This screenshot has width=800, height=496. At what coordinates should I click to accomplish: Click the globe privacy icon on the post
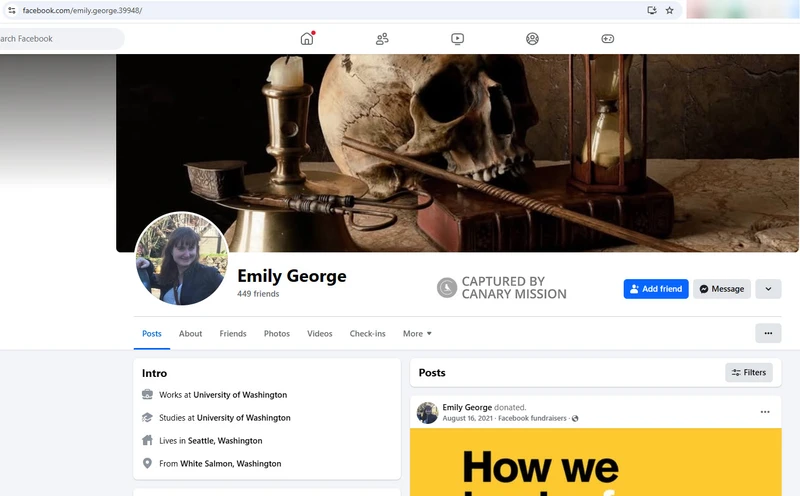tap(575, 418)
